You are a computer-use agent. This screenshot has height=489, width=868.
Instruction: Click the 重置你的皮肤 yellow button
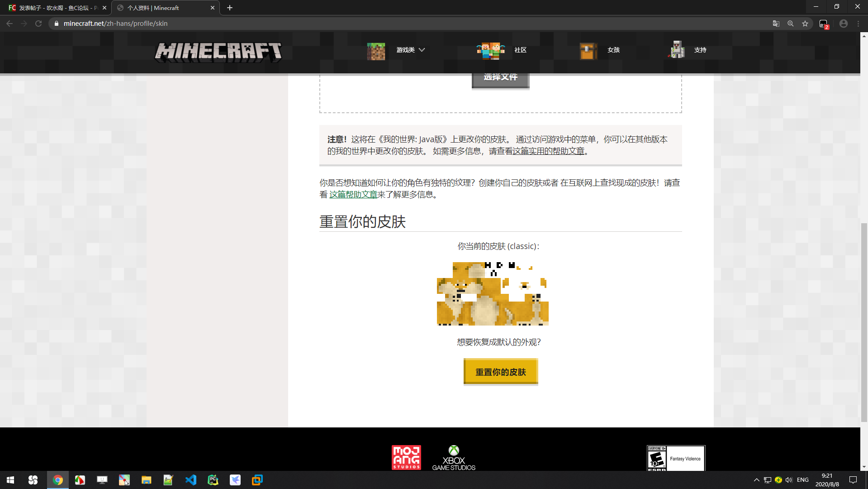[501, 372]
